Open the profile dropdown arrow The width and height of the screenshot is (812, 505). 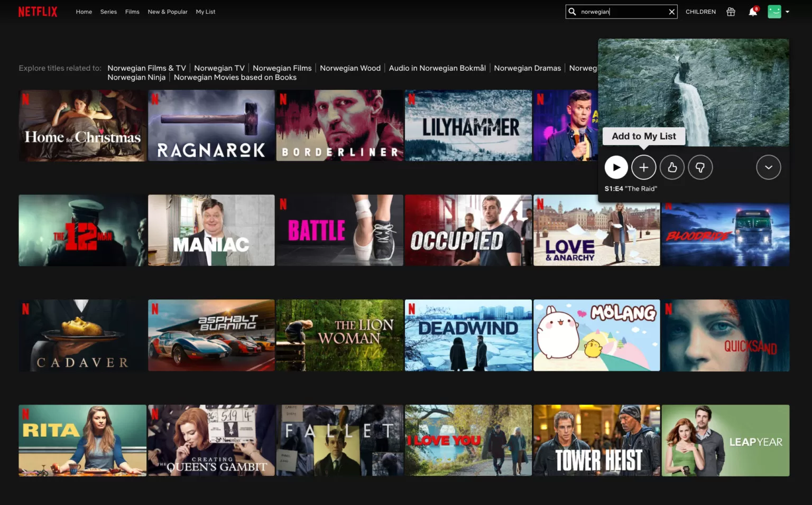click(x=787, y=12)
